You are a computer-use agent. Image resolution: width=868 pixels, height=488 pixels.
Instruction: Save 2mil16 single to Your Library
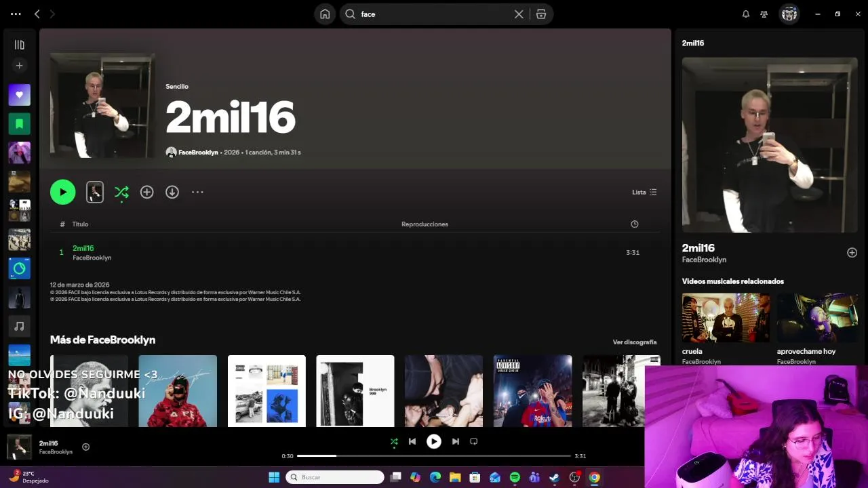(146, 192)
